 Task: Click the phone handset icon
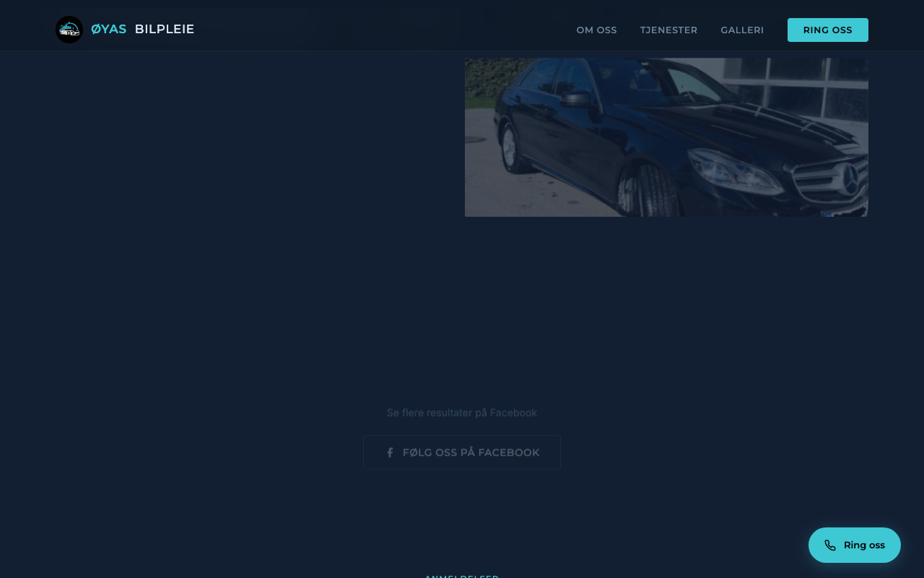click(x=830, y=545)
